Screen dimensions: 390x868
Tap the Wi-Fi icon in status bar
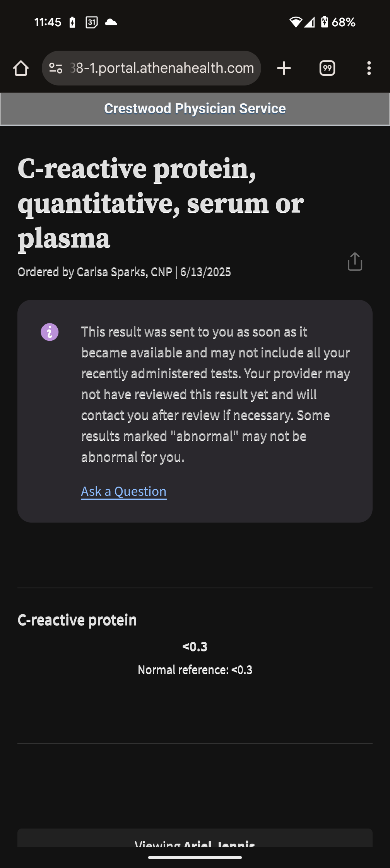tap(296, 22)
